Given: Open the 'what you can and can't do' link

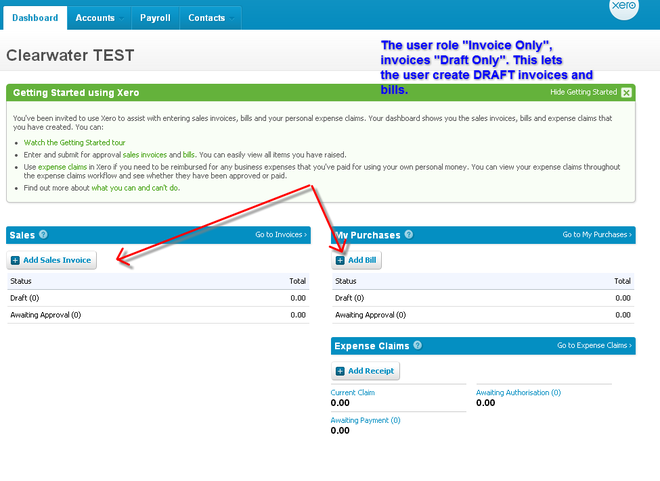Looking at the screenshot, I should coord(135,188).
